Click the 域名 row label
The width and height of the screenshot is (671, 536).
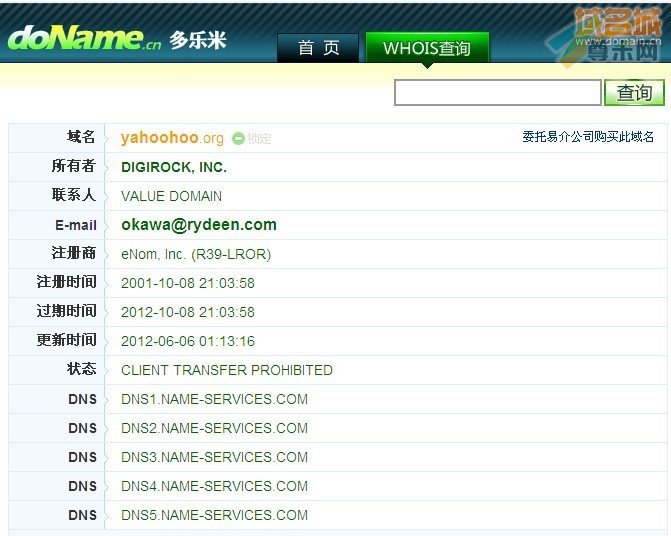coord(81,137)
